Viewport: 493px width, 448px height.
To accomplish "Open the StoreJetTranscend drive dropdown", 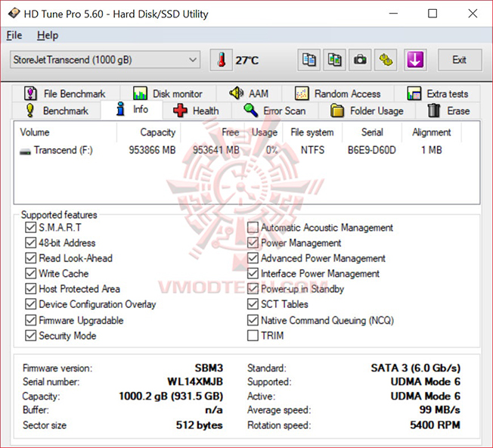I will click(105, 60).
